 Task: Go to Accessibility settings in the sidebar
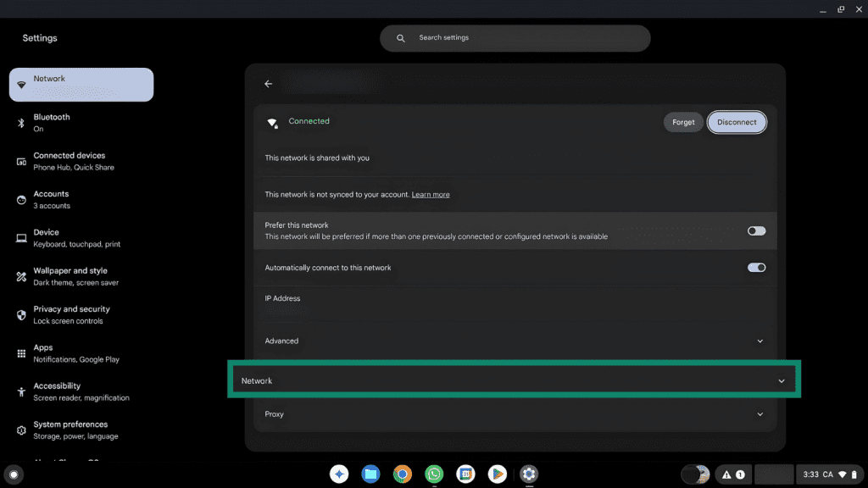(57, 391)
